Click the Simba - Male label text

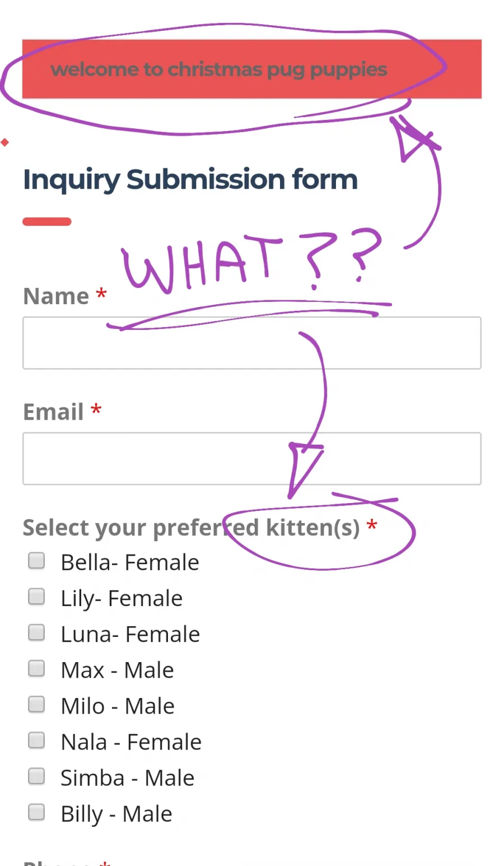[x=128, y=778]
